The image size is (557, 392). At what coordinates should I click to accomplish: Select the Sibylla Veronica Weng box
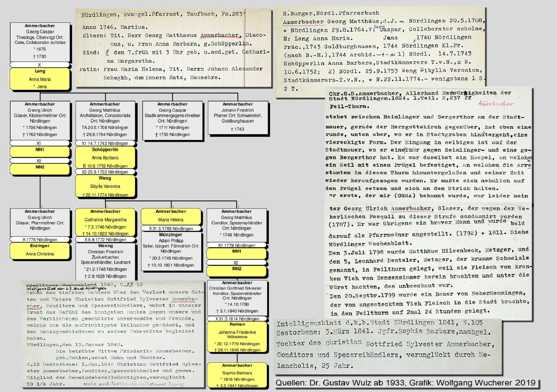(x=105, y=186)
